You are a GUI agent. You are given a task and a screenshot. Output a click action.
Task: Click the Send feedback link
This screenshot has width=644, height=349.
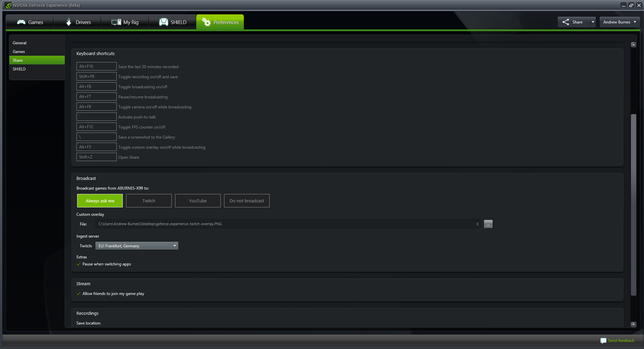621,341
